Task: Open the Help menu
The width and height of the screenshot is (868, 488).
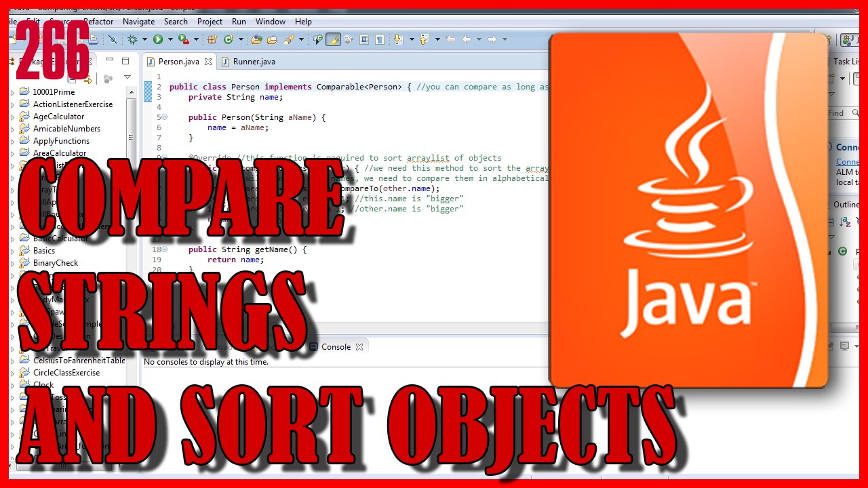Action: (303, 22)
